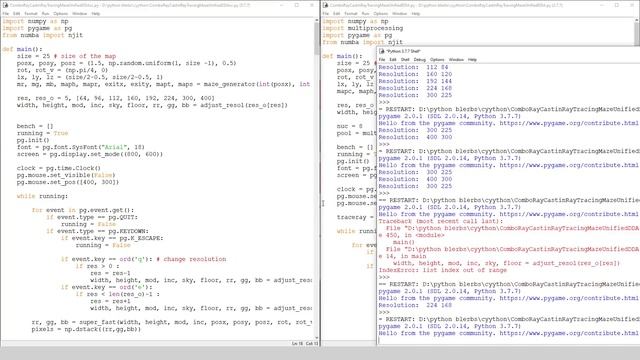The image size is (640, 360).
Task: Click the IDLE file icon in left window title bar
Action: pos(5,5)
